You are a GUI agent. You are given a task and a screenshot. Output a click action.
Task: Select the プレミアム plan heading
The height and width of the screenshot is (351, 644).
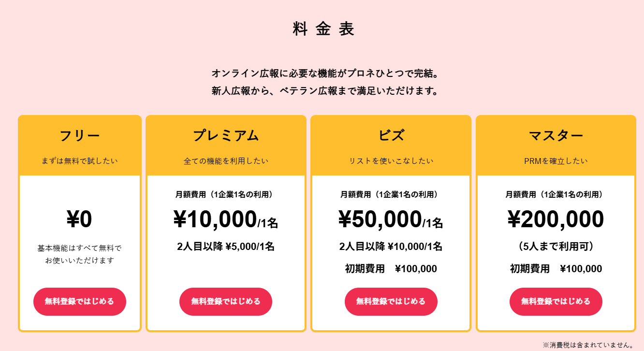pyautogui.click(x=226, y=136)
